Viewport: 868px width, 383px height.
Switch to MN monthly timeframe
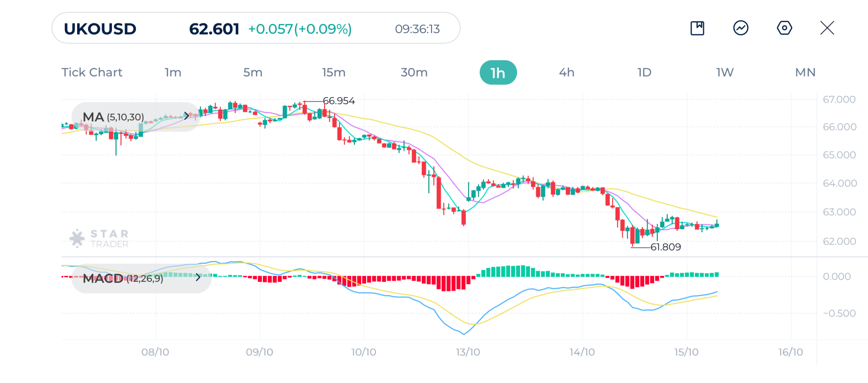805,72
